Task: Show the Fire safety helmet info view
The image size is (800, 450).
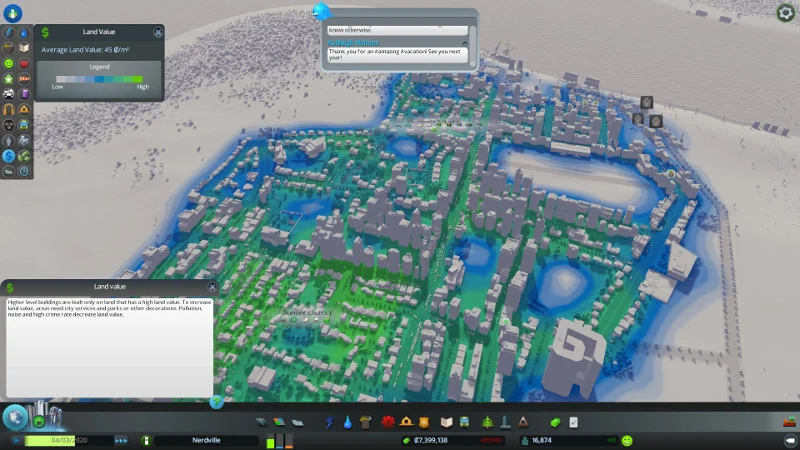Action: tap(24, 109)
